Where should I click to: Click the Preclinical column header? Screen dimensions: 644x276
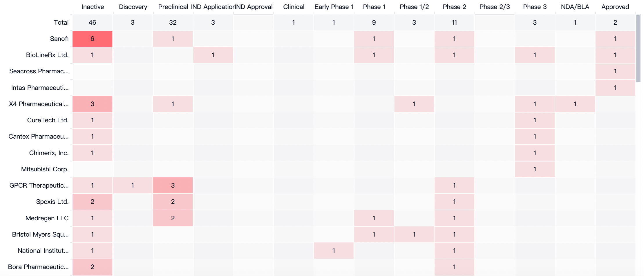(x=173, y=7)
